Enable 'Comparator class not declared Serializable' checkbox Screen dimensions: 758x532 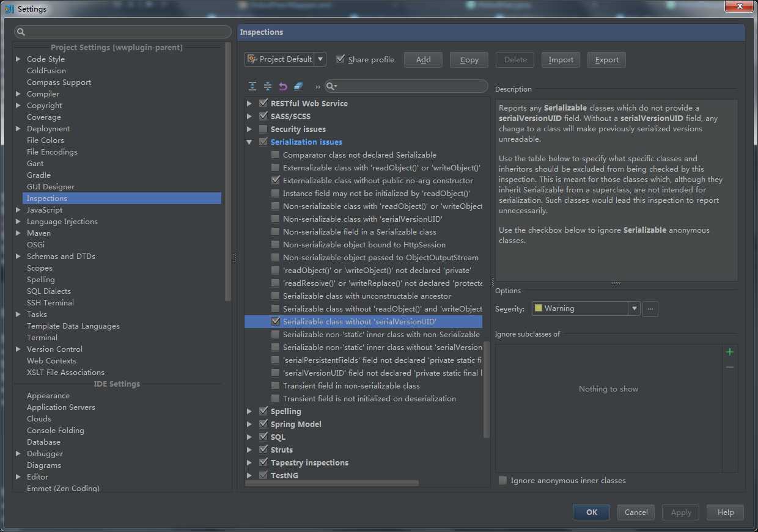[275, 155]
